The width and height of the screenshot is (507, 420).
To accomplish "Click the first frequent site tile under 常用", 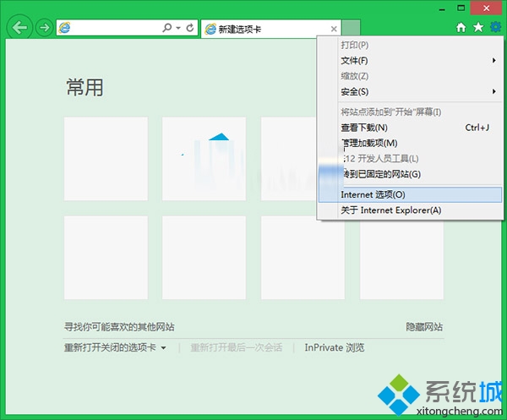I will tap(106, 159).
